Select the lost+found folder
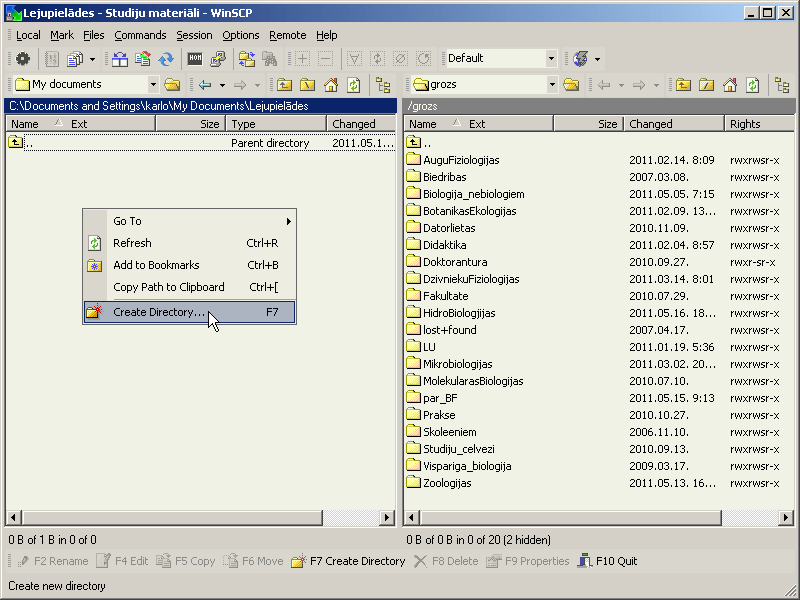This screenshot has height=600, width=800. point(442,330)
